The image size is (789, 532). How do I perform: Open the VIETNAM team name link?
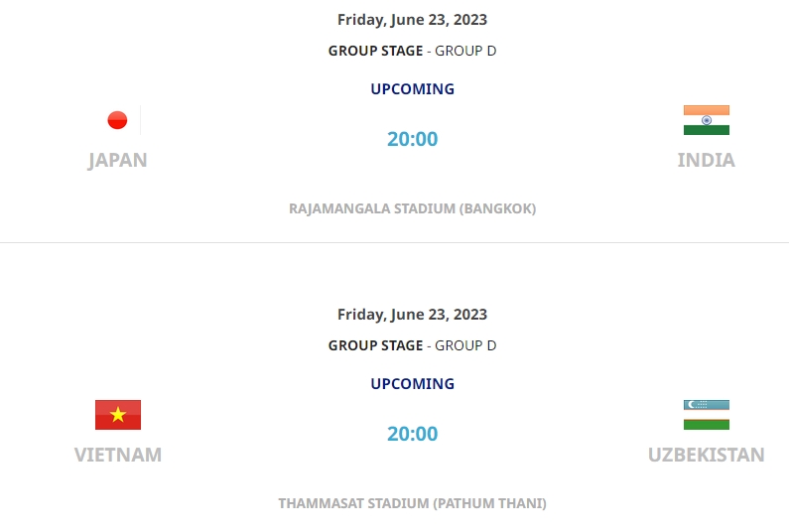(x=118, y=455)
